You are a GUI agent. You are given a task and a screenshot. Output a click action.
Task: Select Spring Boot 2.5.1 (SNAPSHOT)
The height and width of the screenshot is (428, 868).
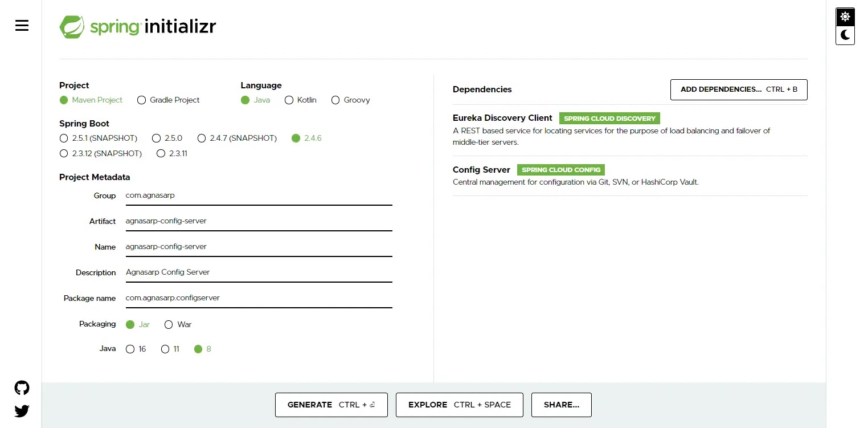pos(99,138)
